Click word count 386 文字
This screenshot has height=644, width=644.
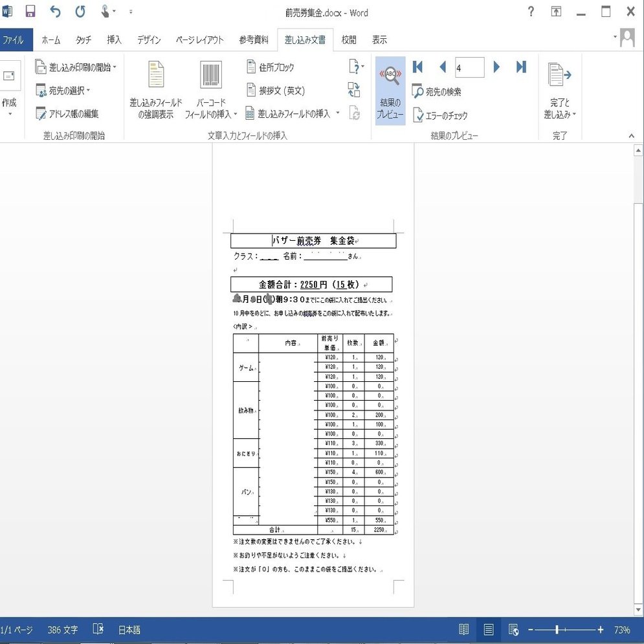point(62,630)
